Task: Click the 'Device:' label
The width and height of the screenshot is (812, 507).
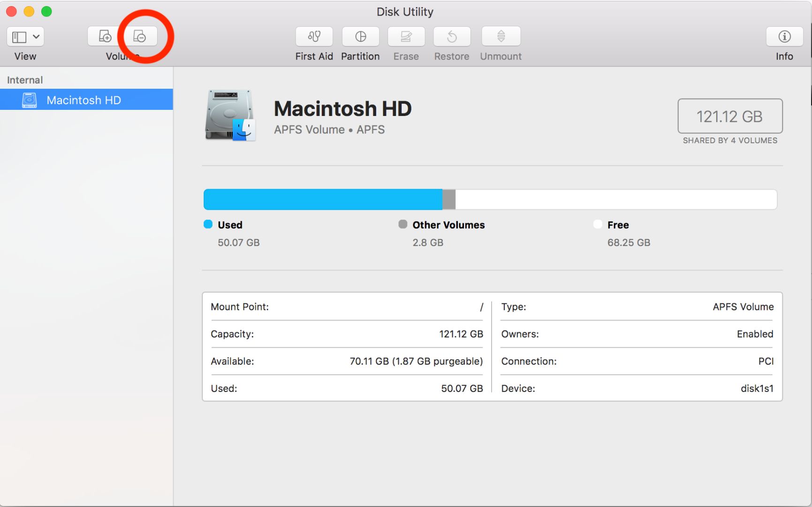Action: point(518,389)
